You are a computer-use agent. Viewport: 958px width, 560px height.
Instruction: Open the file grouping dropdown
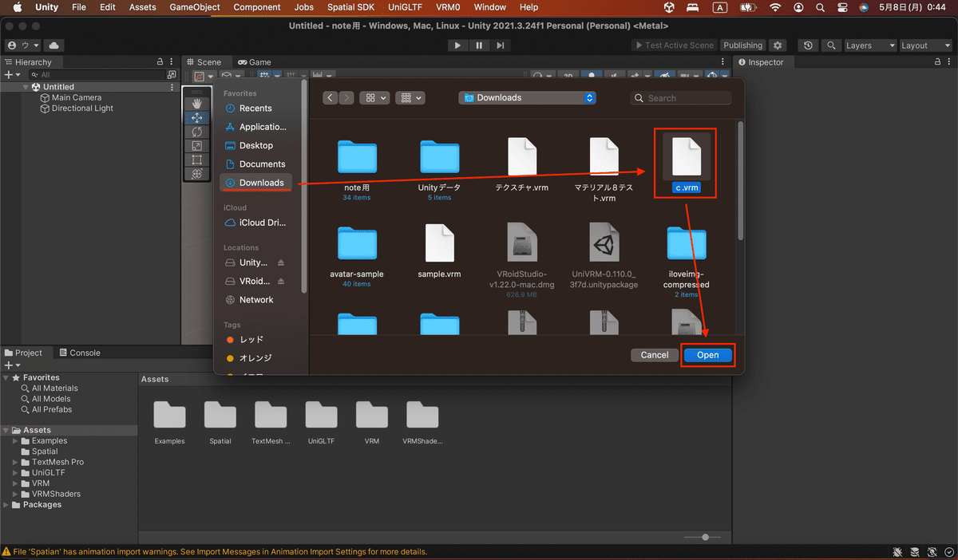pyautogui.click(x=410, y=97)
